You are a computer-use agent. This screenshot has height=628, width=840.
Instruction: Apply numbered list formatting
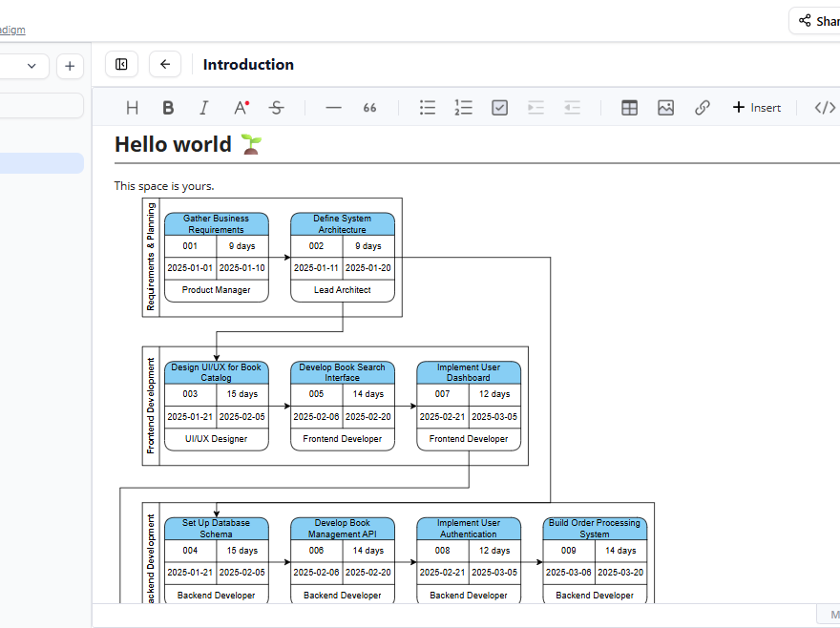463,107
